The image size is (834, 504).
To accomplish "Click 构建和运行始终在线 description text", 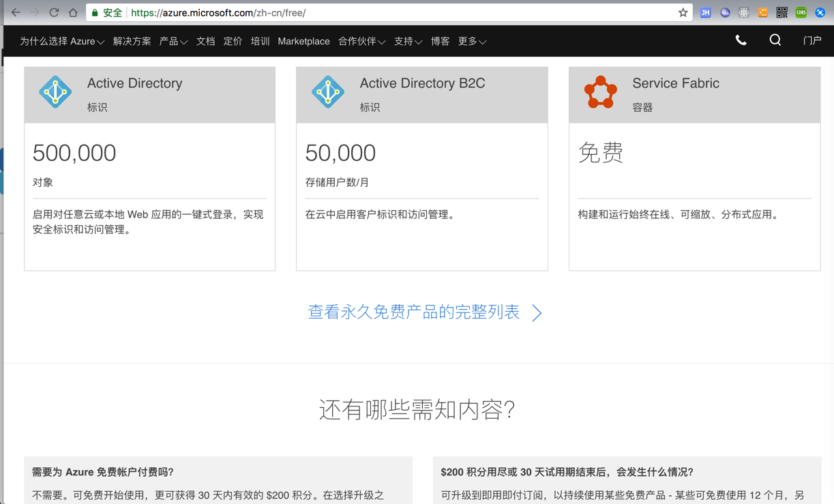I will click(x=678, y=215).
